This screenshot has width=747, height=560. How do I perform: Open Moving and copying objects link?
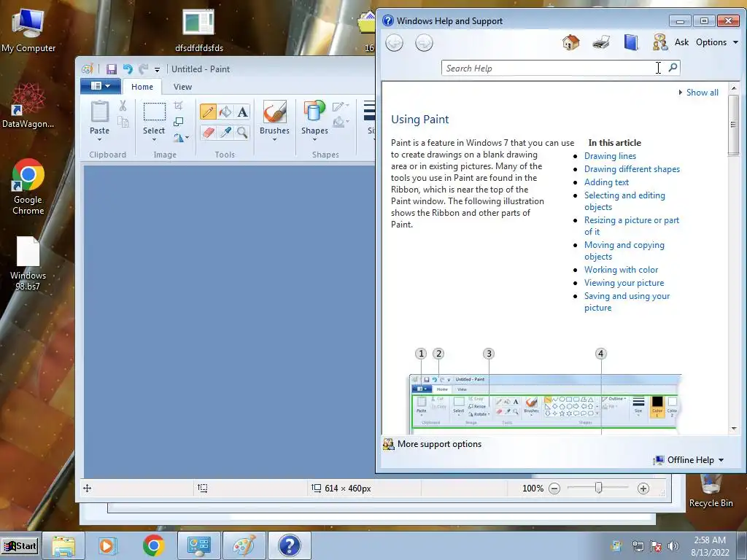coord(624,251)
